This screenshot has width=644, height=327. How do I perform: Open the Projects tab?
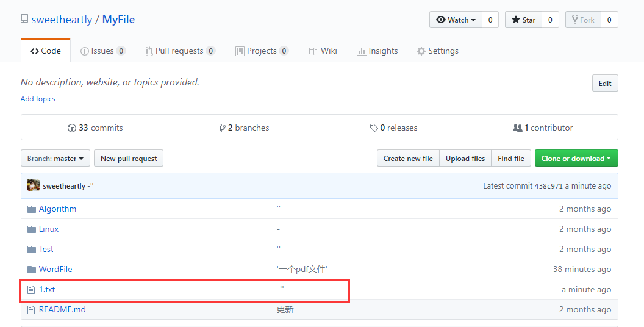click(x=262, y=51)
